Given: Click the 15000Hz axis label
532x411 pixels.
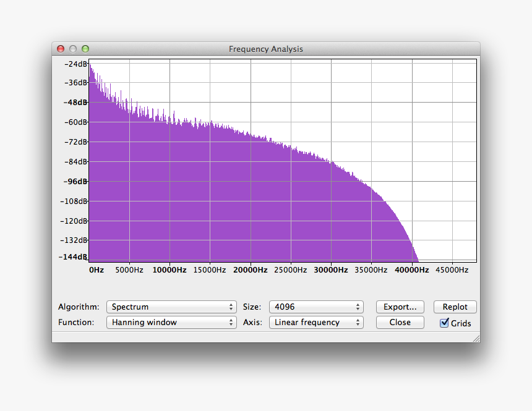Looking at the screenshot, I should [x=210, y=270].
